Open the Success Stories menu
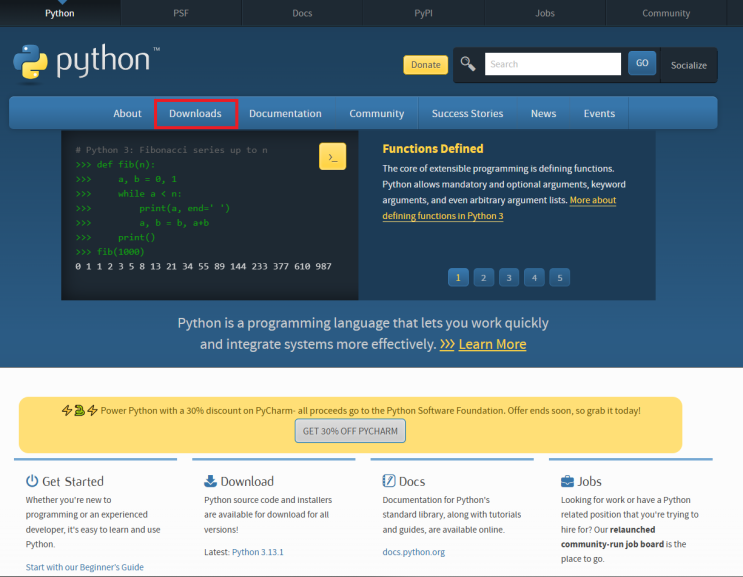Viewport: 743px width, 577px height. tap(467, 114)
